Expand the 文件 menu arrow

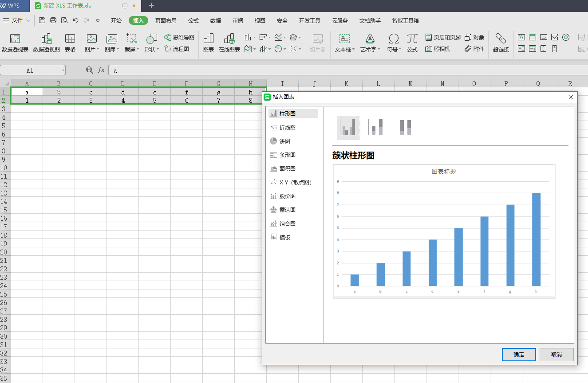[x=28, y=20]
